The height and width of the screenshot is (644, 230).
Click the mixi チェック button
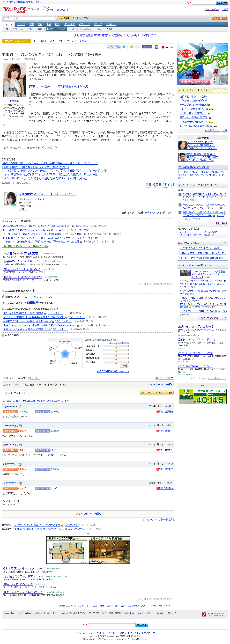(135, 47)
